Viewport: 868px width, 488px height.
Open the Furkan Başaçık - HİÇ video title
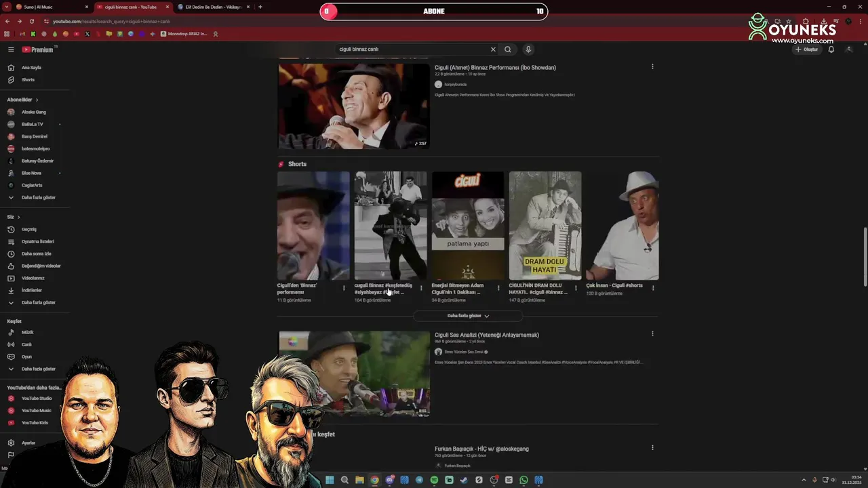coord(481,449)
